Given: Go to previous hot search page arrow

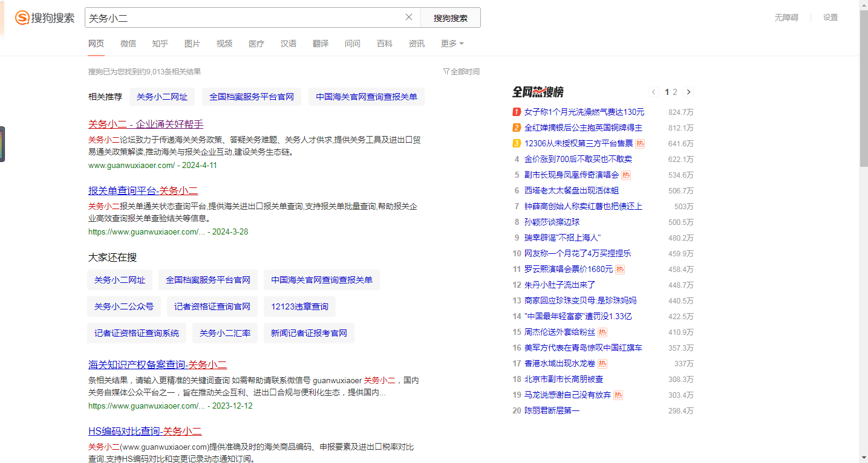Looking at the screenshot, I should 654,92.
